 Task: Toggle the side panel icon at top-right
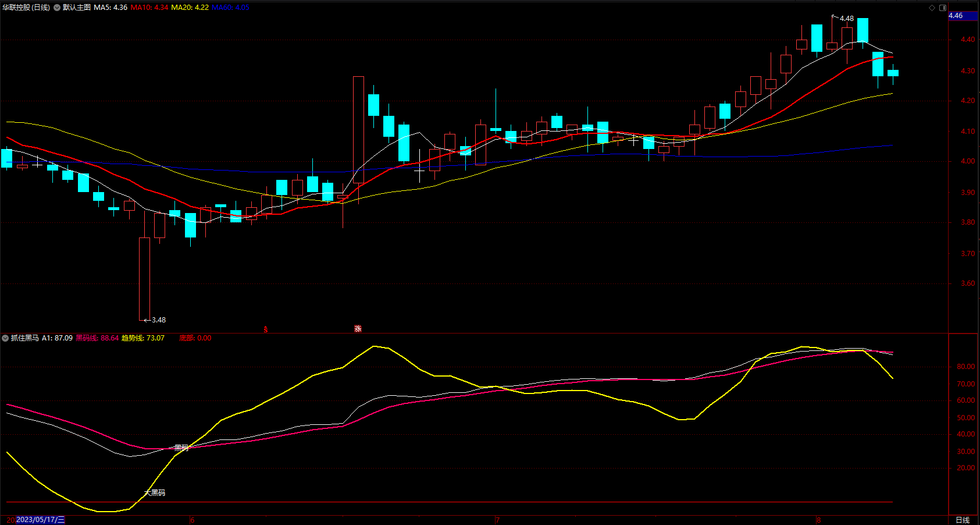tap(943, 8)
